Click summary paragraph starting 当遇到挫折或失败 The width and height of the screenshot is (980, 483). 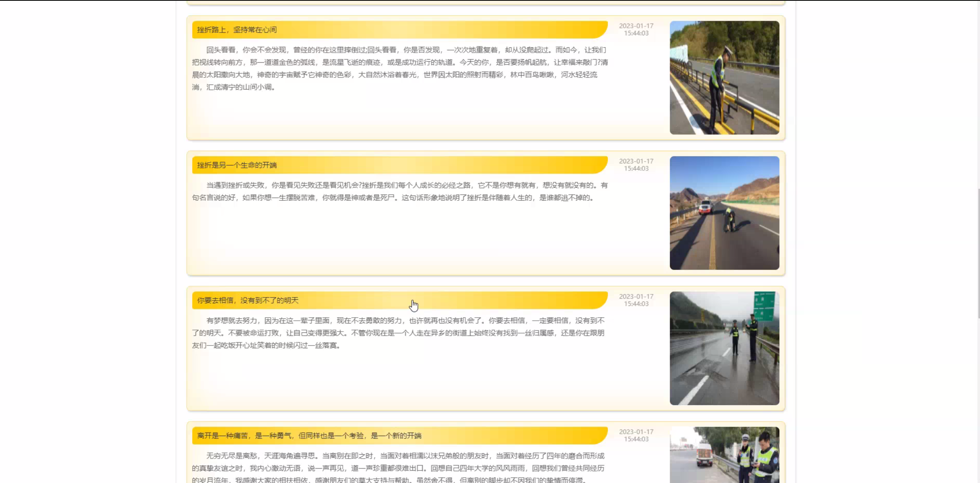[x=399, y=191]
